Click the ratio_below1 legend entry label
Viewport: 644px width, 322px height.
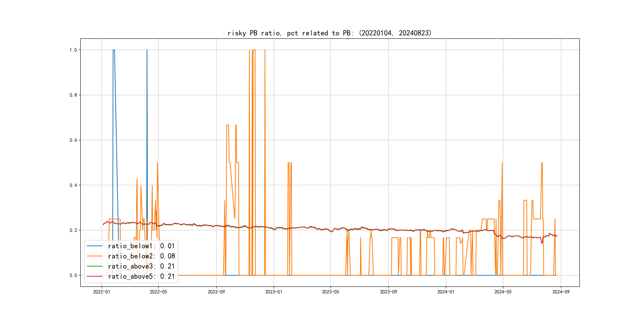click(141, 246)
